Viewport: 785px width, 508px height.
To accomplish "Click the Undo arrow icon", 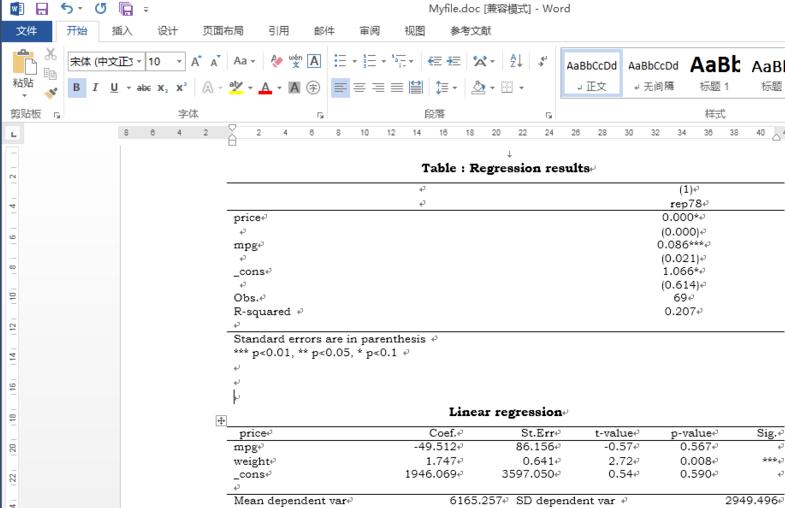I will (x=67, y=9).
